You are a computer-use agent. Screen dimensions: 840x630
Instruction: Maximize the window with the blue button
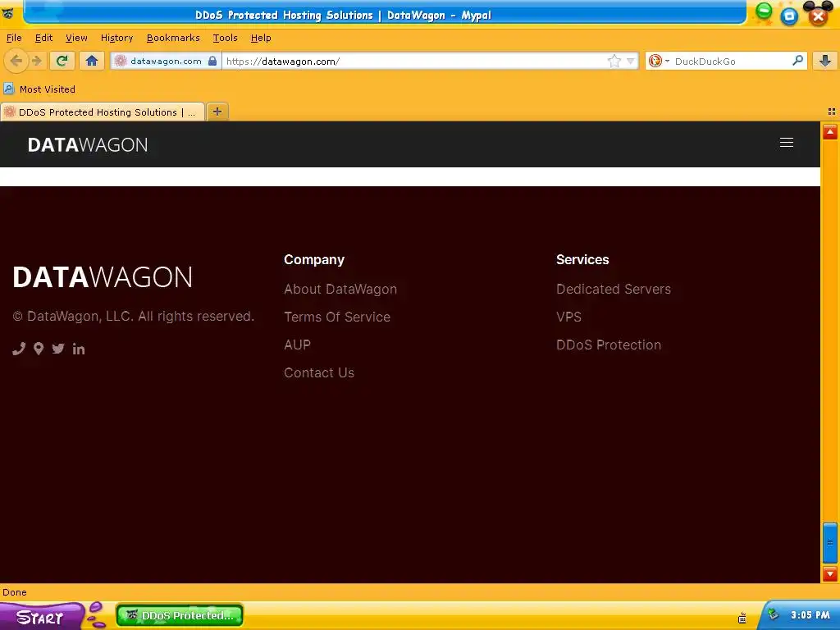(788, 16)
